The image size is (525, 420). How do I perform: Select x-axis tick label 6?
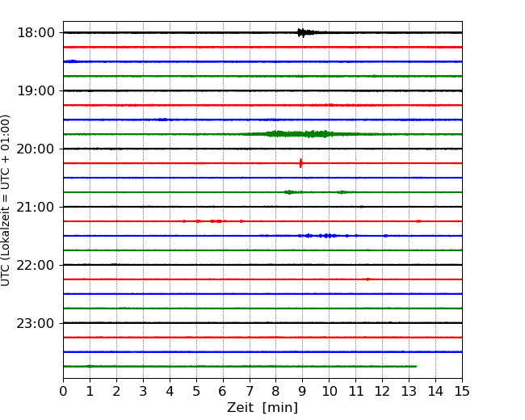tap(223, 391)
